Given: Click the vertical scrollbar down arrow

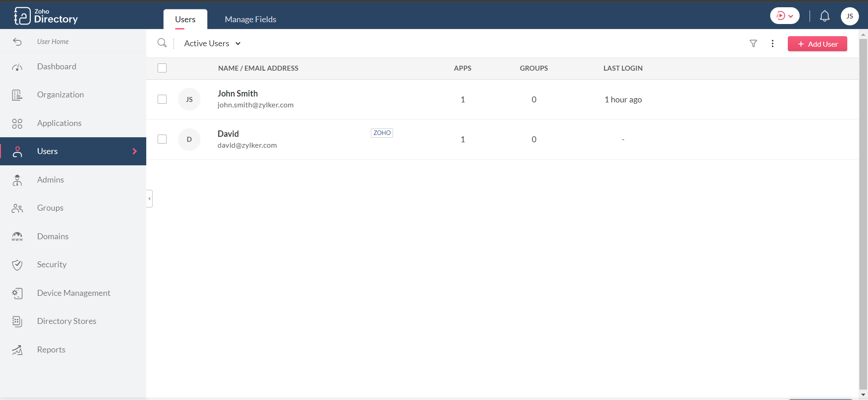Looking at the screenshot, I should [x=863, y=395].
